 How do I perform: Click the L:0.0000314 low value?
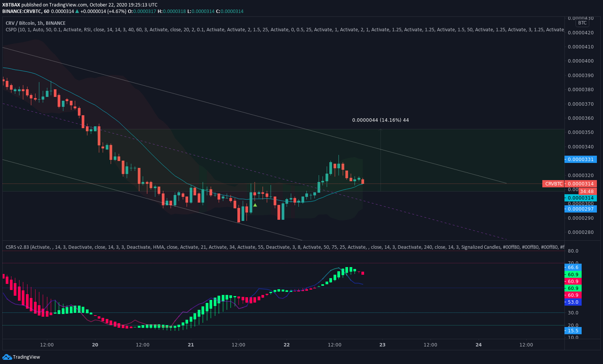[201, 11]
